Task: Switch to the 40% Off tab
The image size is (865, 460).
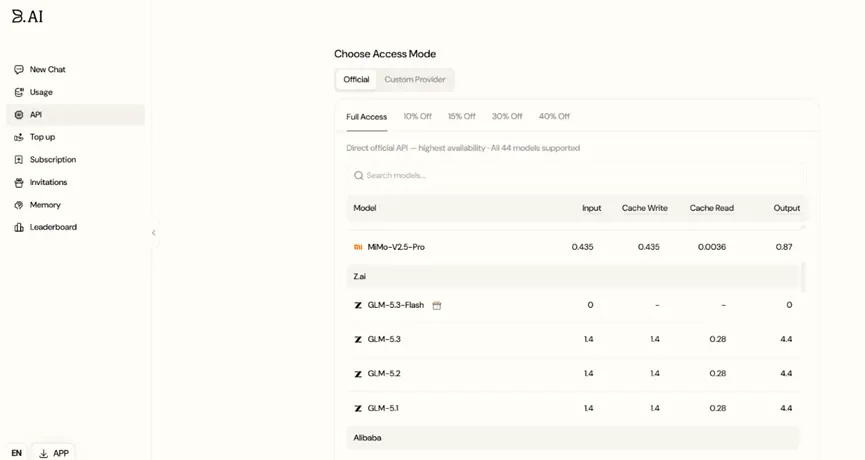Action: coord(554,116)
